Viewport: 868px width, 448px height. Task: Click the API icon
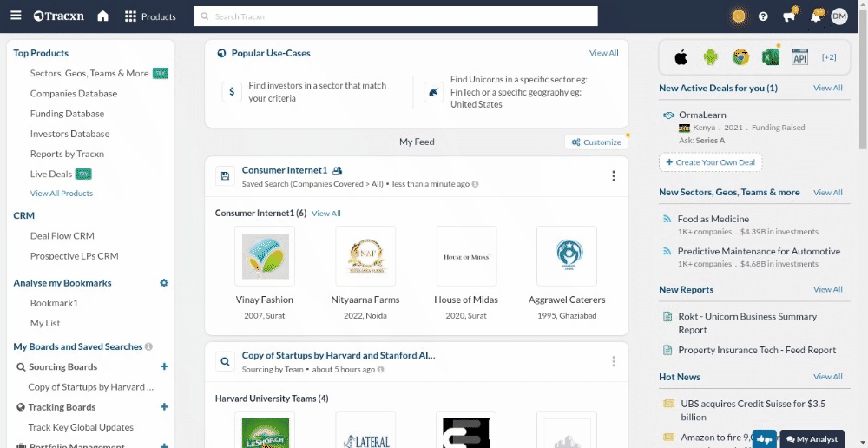click(x=799, y=57)
